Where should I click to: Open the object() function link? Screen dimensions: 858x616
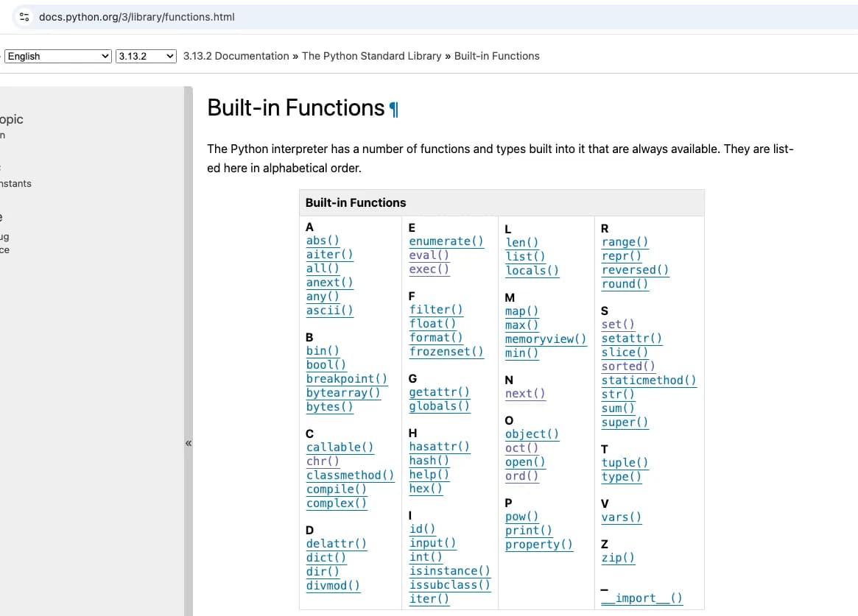point(532,434)
